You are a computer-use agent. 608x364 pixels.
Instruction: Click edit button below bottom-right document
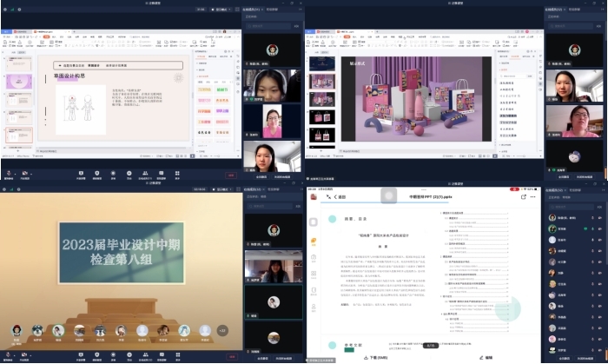(x=486, y=358)
